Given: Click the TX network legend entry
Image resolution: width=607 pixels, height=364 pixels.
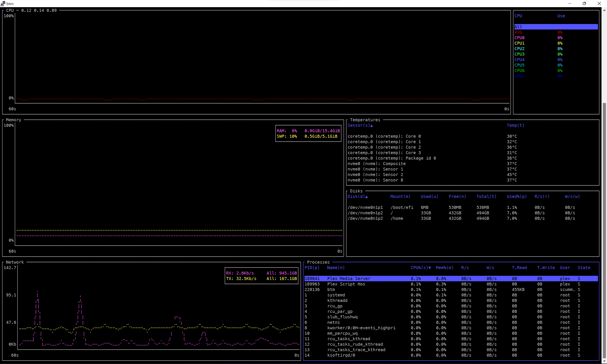Looking at the screenshot, I should point(261,279).
